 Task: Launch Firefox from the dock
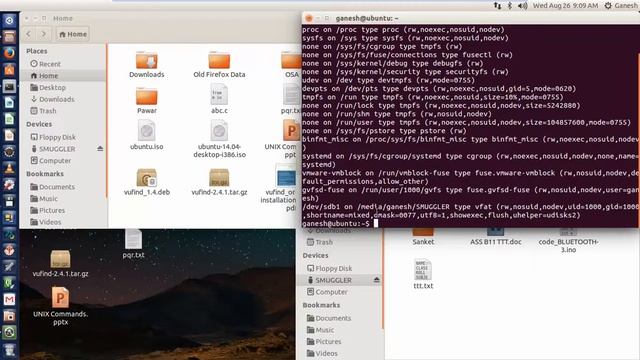click(9, 53)
